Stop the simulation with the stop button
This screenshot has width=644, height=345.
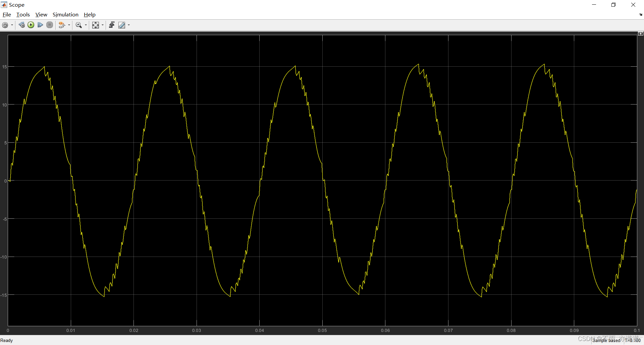[x=50, y=25]
